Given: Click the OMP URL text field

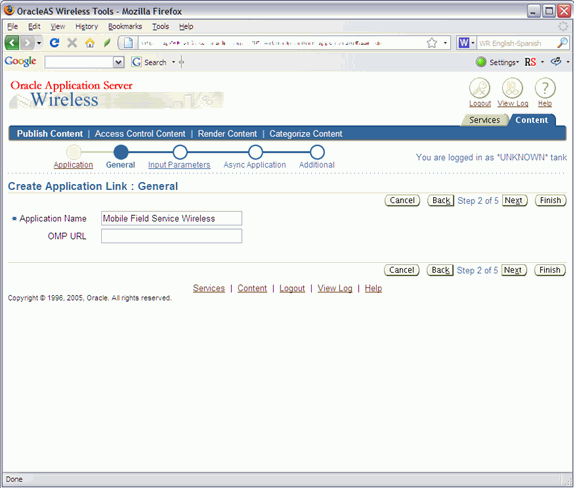Looking at the screenshot, I should [171, 236].
